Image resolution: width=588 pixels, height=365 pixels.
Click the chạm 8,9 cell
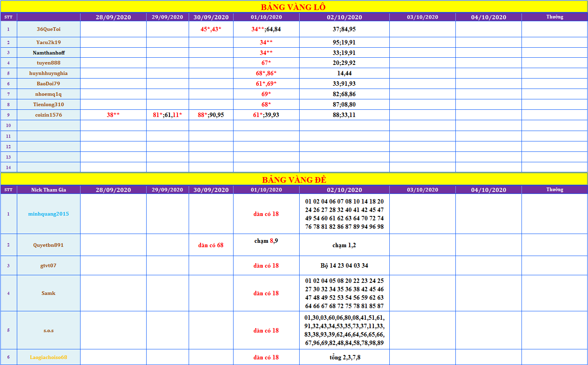pos(266,245)
